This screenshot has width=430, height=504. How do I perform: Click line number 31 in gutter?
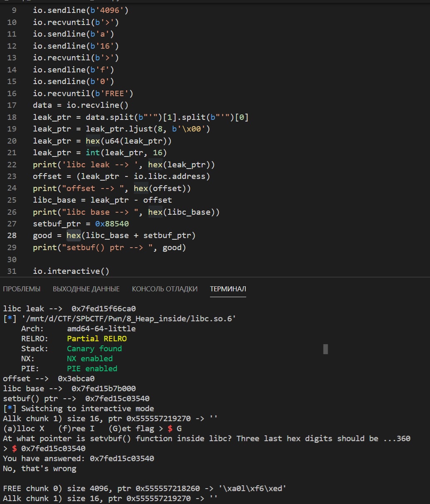pos(12,271)
